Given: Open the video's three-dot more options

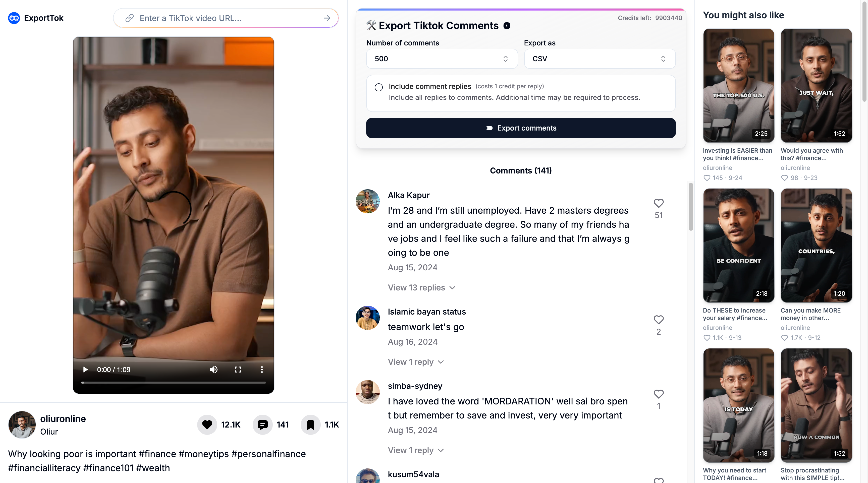Looking at the screenshot, I should [262, 370].
